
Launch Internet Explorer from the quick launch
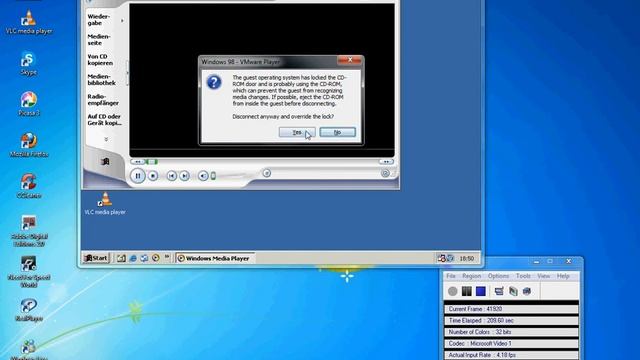click(x=133, y=258)
